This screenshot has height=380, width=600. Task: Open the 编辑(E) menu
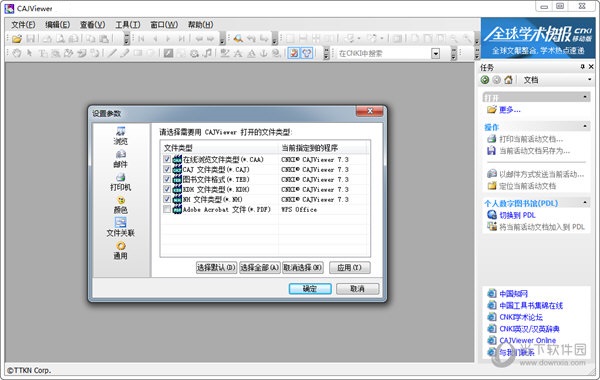click(57, 25)
